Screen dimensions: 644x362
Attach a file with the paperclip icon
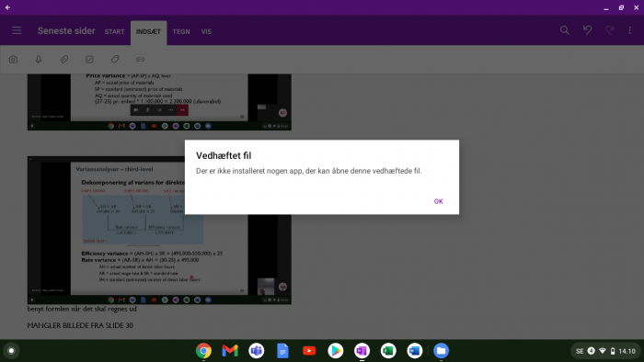coord(64,60)
